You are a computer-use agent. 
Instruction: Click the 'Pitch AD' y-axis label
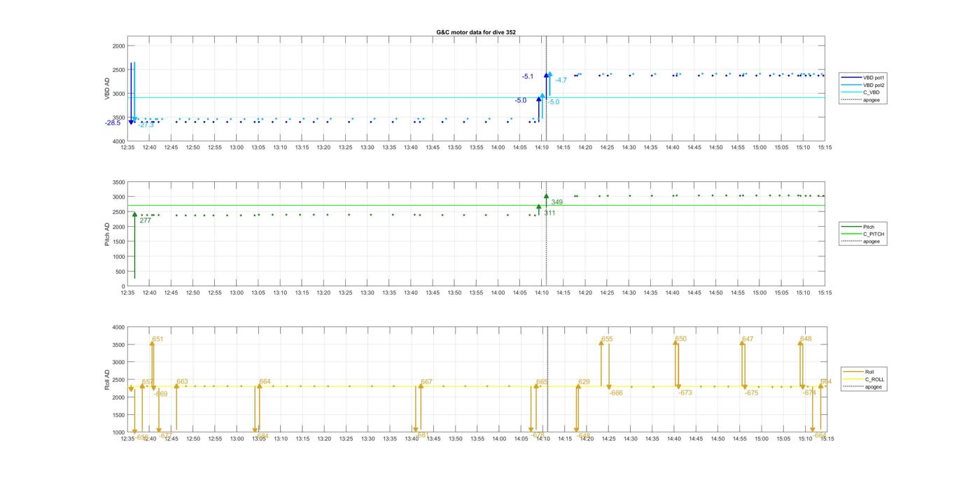click(108, 234)
